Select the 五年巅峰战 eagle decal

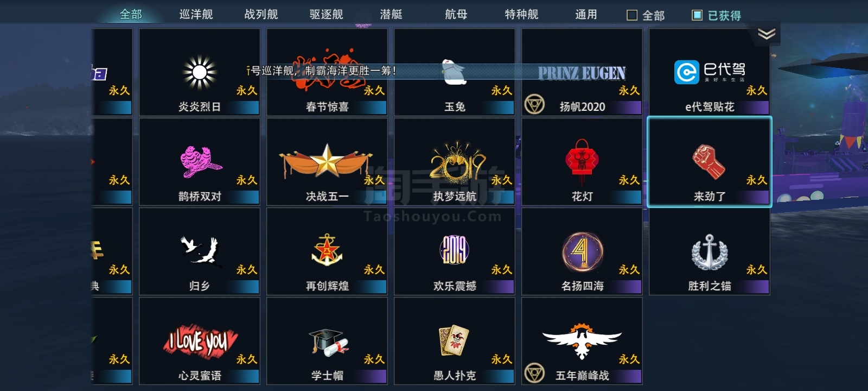click(582, 341)
